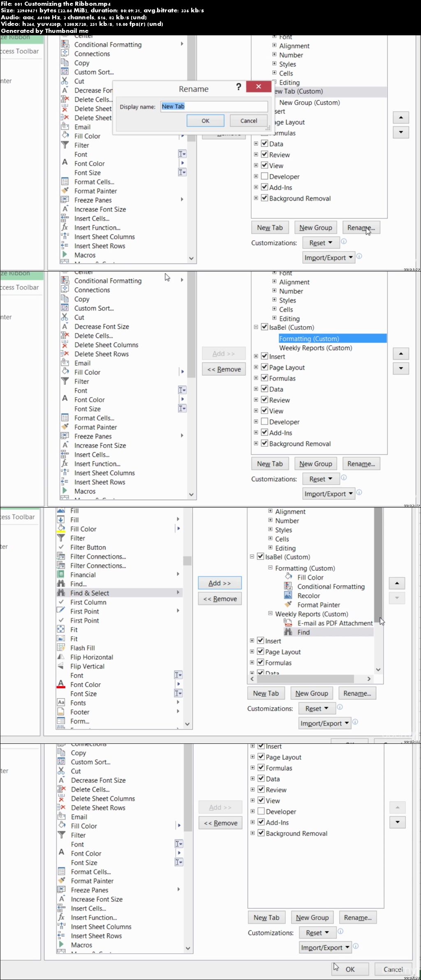Uncheck Formulas in frame listing Recolor

tap(261, 662)
